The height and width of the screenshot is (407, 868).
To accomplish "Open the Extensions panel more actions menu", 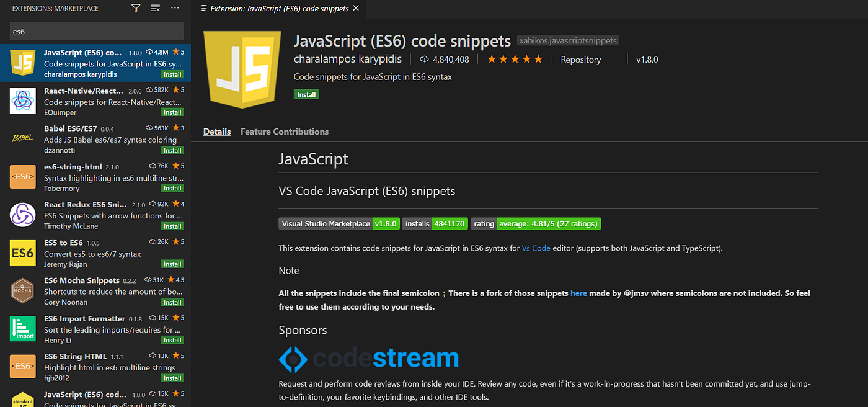I will click(175, 8).
